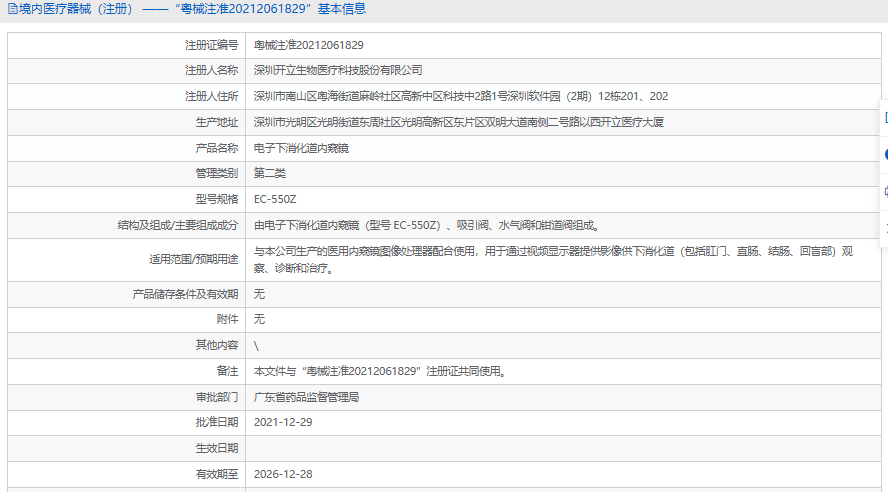888x492 pixels.
Task: Click the 注册人住所 label cell
Action: (x=126, y=96)
